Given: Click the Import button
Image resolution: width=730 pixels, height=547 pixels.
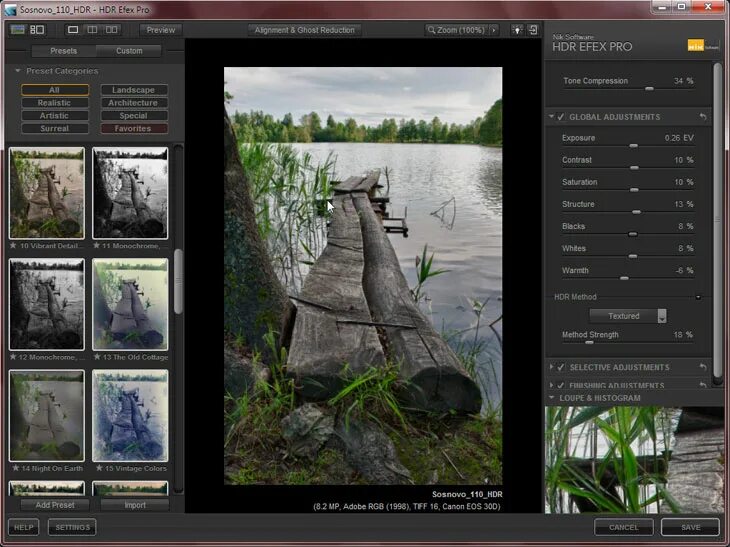Looking at the screenshot, I should coord(135,505).
